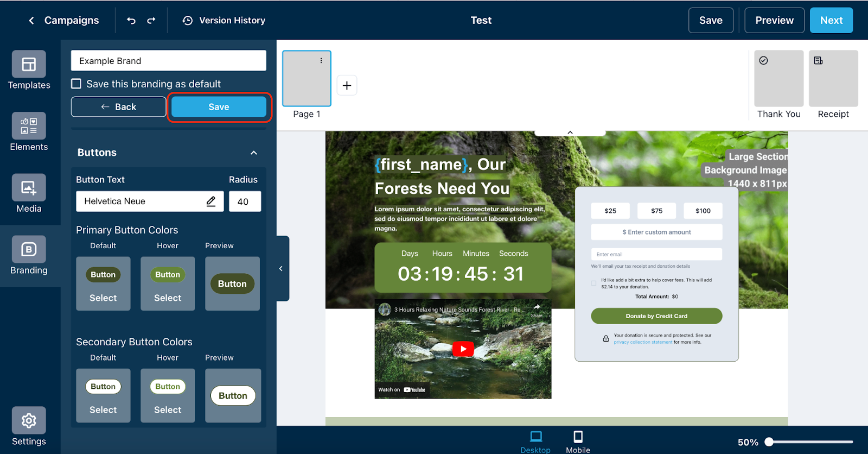Adjust the 50% zoom slider handle
868x454 pixels.
click(x=769, y=442)
